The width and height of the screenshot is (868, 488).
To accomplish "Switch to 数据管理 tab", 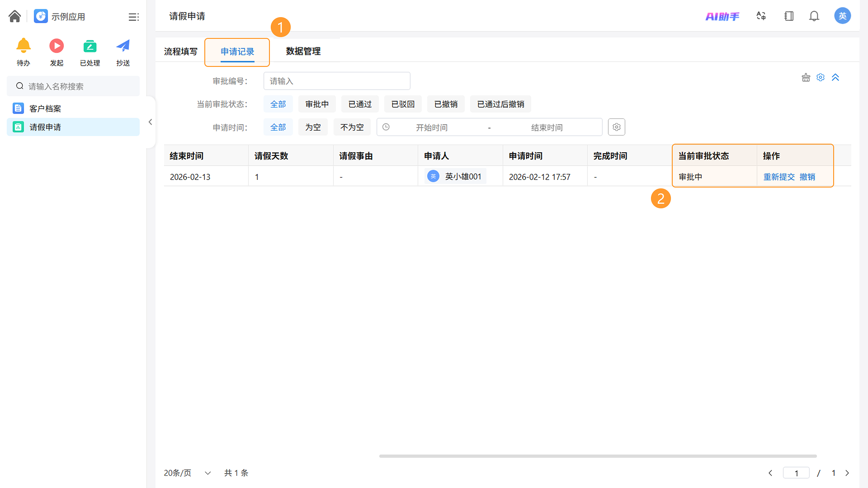I will (x=303, y=52).
